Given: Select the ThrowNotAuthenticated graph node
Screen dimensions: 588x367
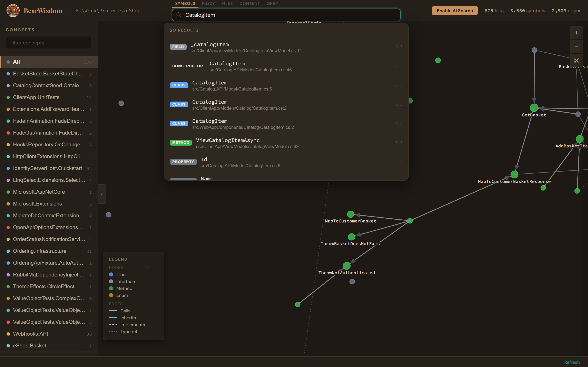Looking at the screenshot, I should click(346, 266).
